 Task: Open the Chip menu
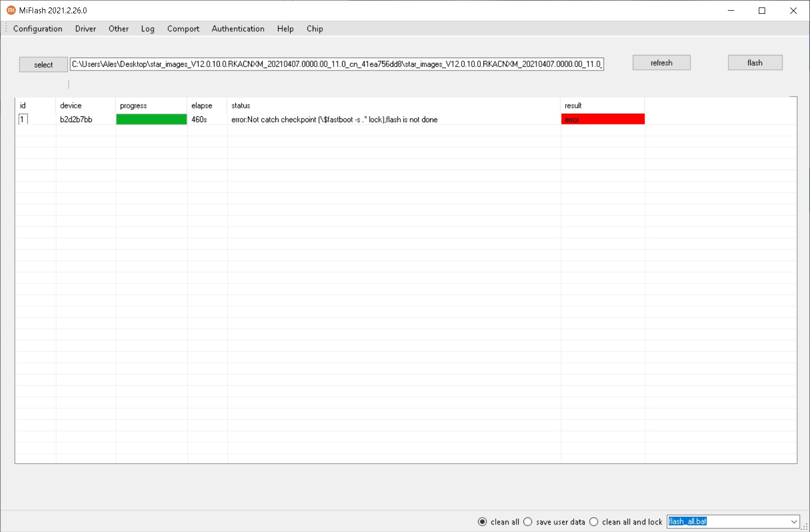(x=315, y=29)
